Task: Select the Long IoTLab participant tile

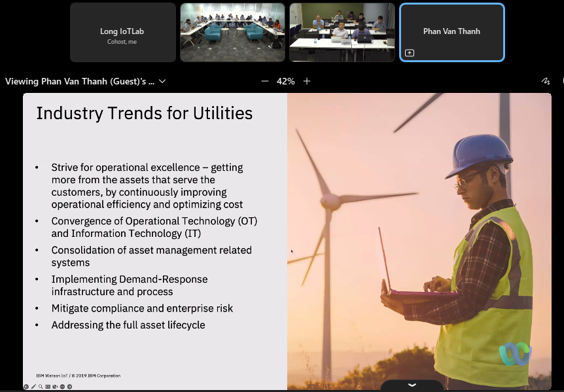Action: (x=123, y=32)
